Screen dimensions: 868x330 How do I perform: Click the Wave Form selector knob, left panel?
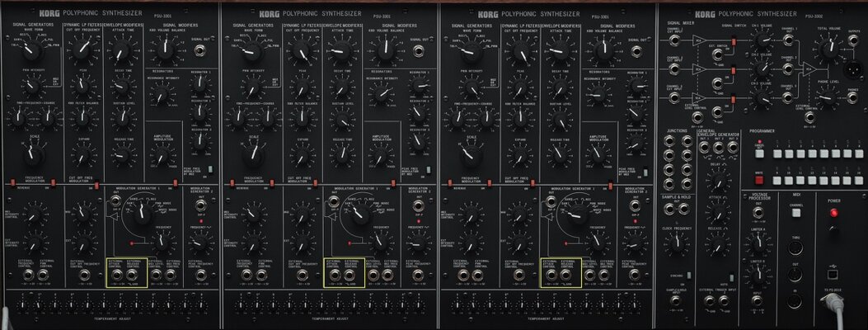tap(32, 51)
